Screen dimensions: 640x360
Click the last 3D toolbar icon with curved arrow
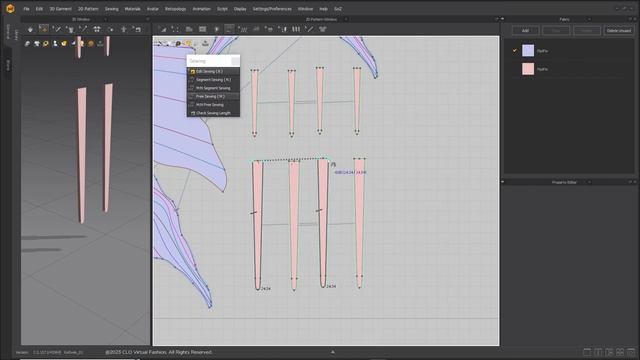tap(137, 29)
